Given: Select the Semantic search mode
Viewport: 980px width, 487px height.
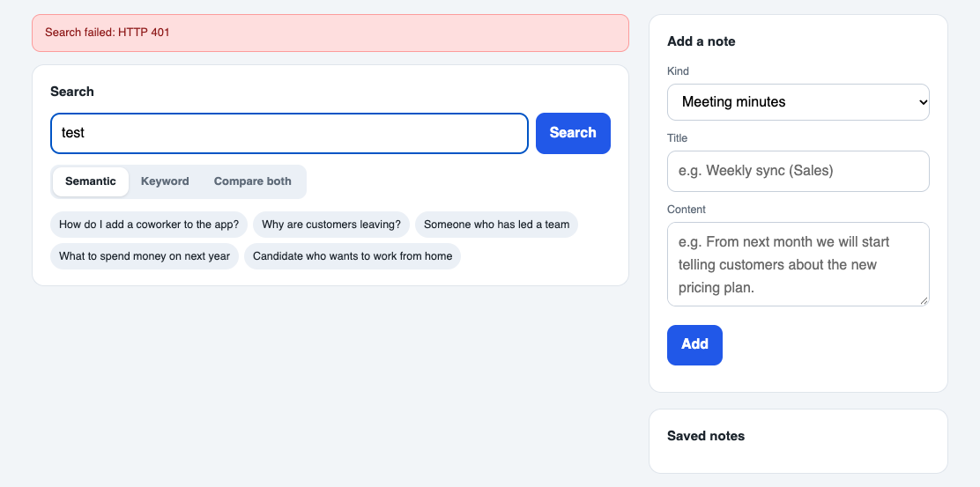Looking at the screenshot, I should coord(91,181).
